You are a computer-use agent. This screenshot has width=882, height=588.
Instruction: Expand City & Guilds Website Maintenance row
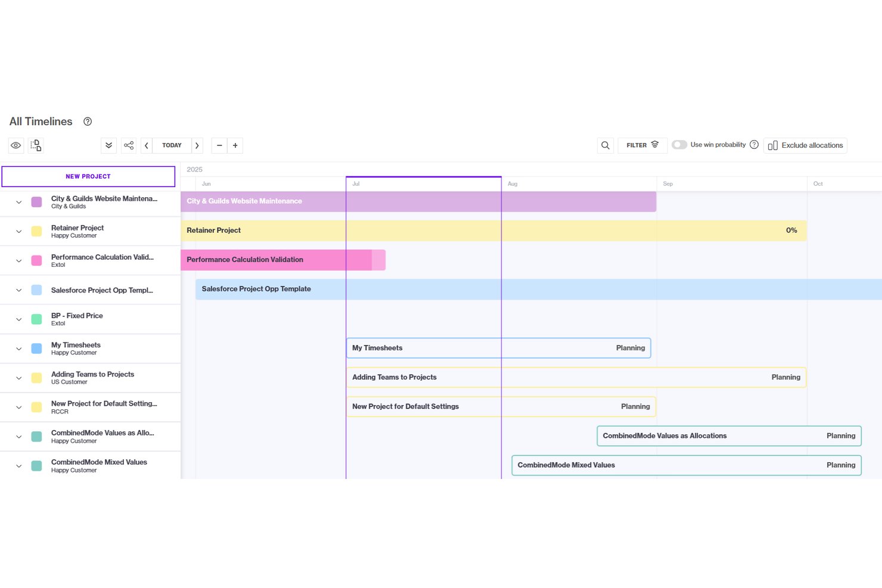[19, 202]
